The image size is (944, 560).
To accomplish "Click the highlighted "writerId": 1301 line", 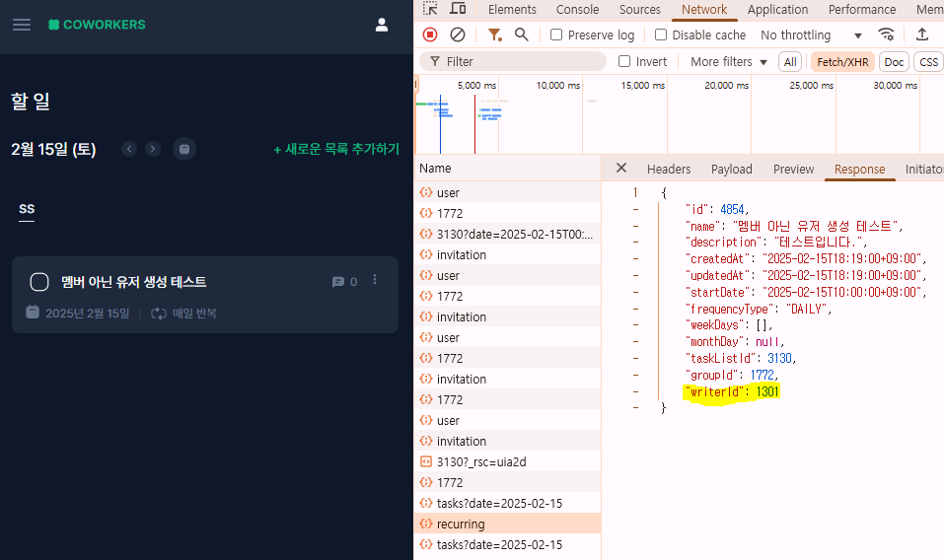I will tap(732, 391).
